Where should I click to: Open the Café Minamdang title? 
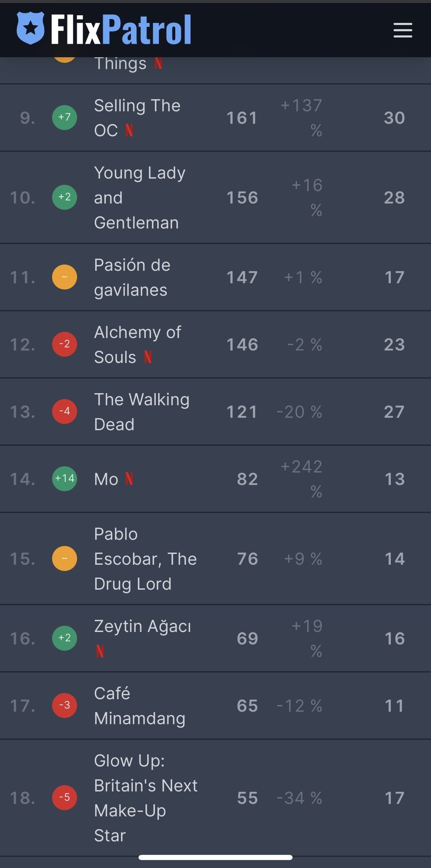pos(139,706)
